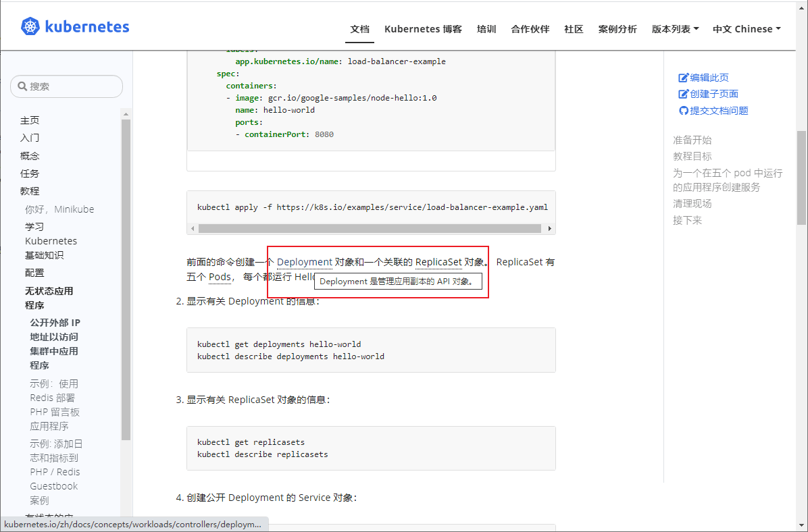Click the Kubernetes logo
Screen dimensions: 808x532
[x=75, y=26]
